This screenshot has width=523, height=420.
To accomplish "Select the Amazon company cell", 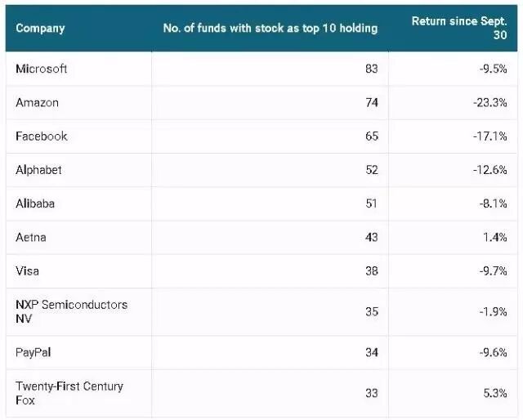I will click(38, 103).
